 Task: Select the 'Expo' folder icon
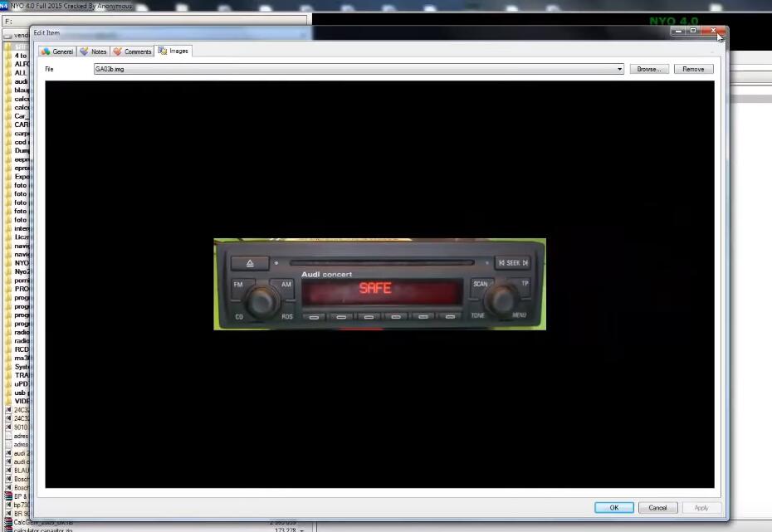(x=8, y=177)
